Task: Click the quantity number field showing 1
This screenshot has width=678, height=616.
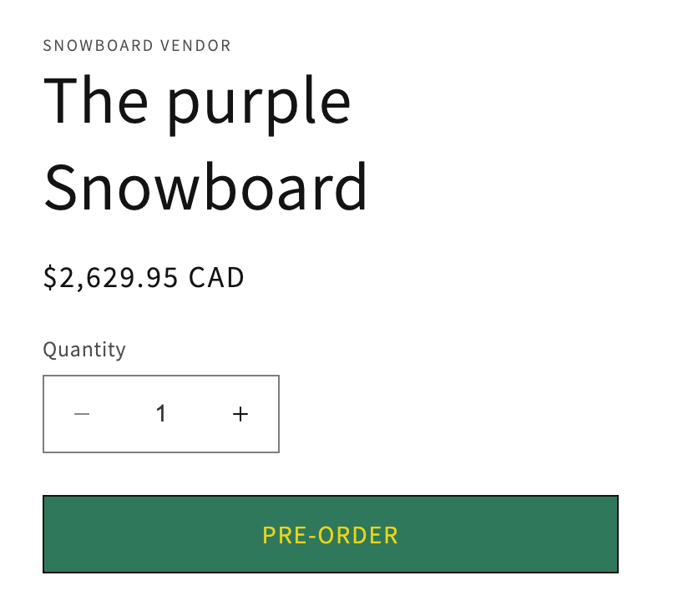Action: point(161,414)
